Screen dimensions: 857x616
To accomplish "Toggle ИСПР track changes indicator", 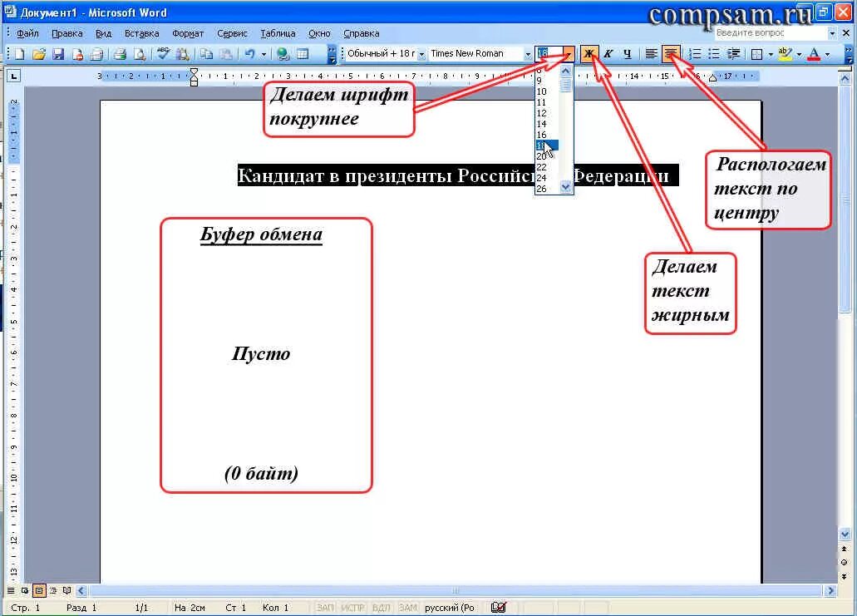I will (x=352, y=608).
